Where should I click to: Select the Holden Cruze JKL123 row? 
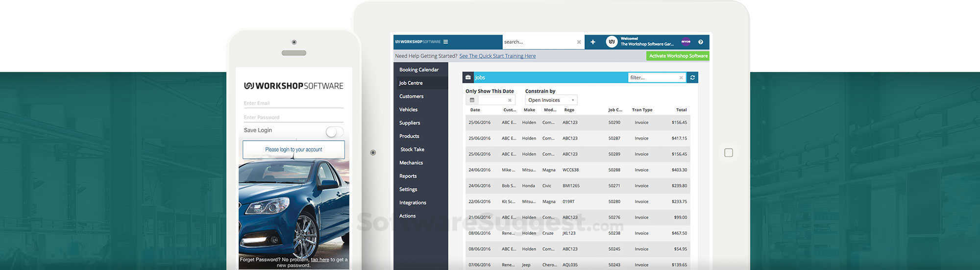578,233
